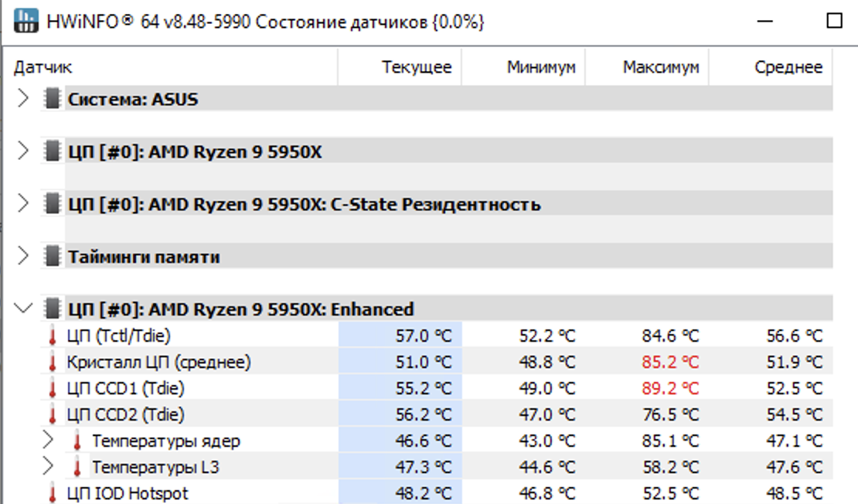Click current value 47.3 °C
Screen dimensions: 858x504
[x=424, y=467]
